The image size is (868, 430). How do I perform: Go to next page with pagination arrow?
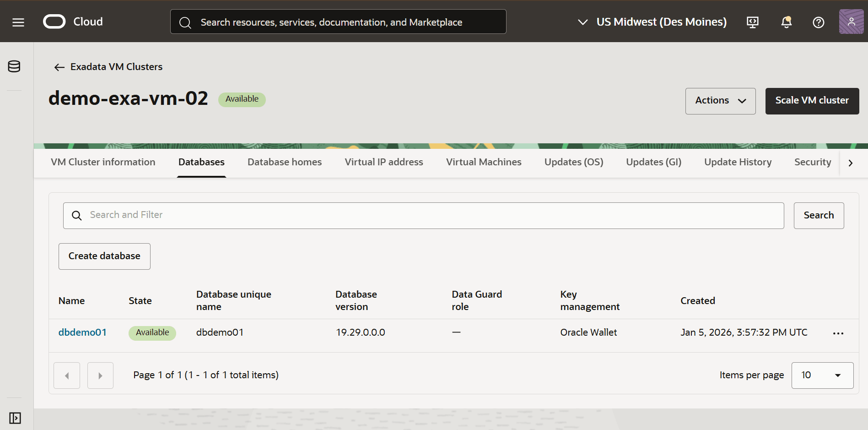(100, 375)
